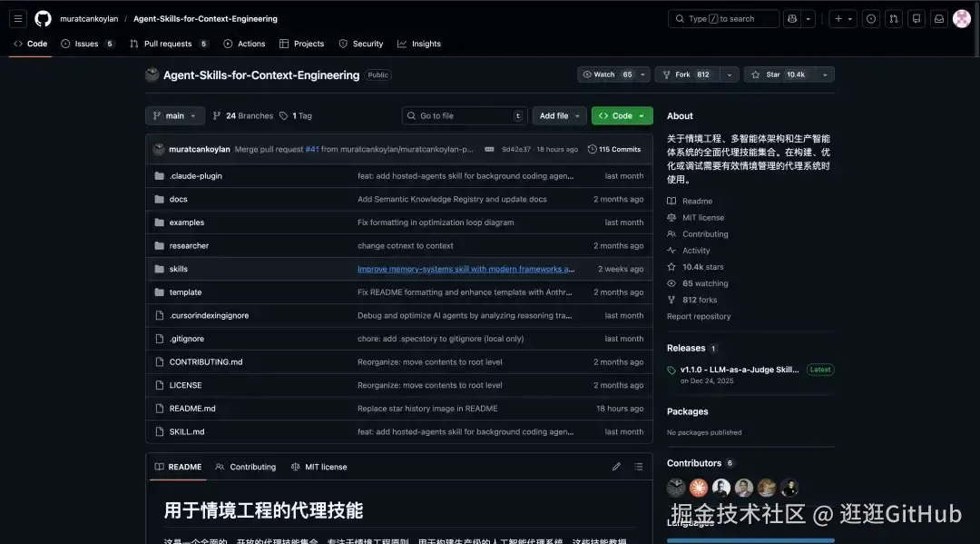Screen dimensions: 980x544
Task: Go to GitHub home via Octocat logo
Action: tap(44, 19)
